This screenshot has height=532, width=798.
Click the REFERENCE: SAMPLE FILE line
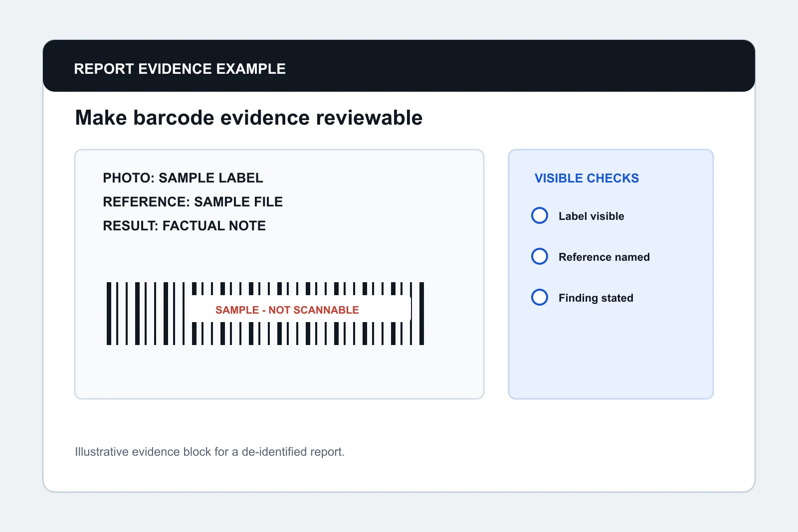tap(193, 202)
